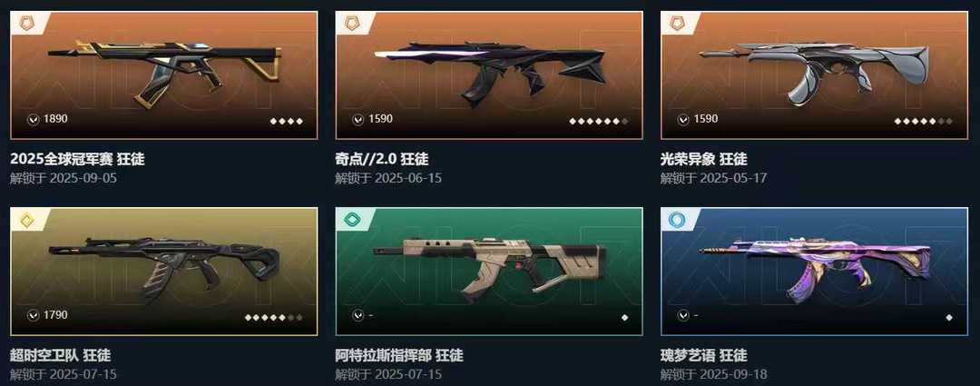Viewport: 980px width, 386px height.
Task: Click the VP icon on the 奇点//2.0 card
Action: tap(358, 119)
